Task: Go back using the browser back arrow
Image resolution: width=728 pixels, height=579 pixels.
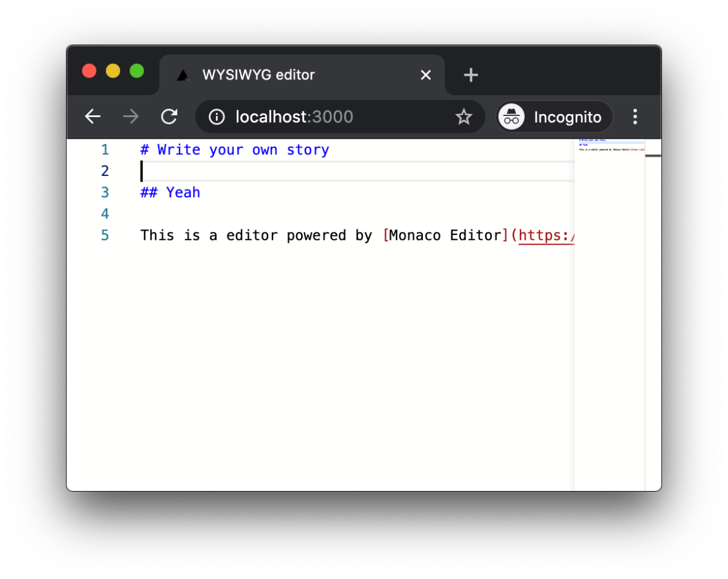Action: 93,117
